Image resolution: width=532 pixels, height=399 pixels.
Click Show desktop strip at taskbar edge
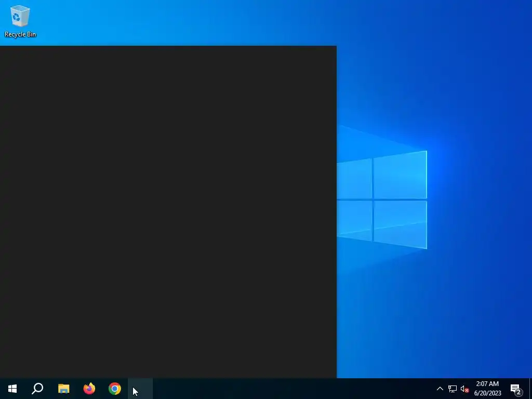tap(530, 389)
